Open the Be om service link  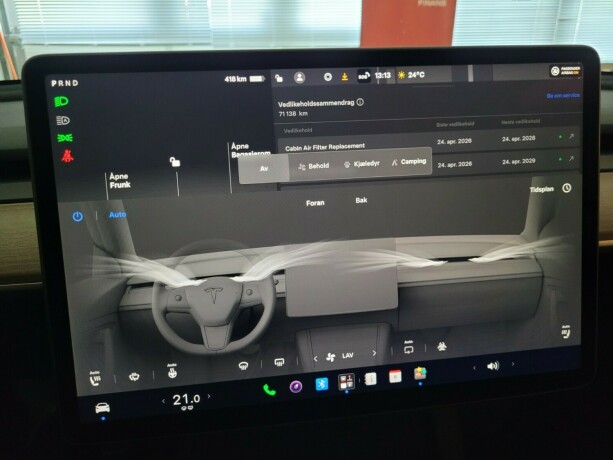point(563,95)
